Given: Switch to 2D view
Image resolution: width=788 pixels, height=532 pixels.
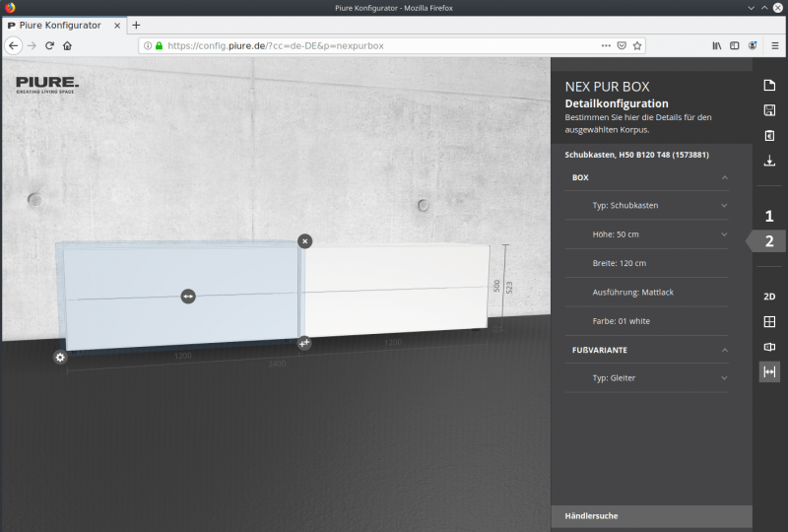Looking at the screenshot, I should (x=769, y=297).
